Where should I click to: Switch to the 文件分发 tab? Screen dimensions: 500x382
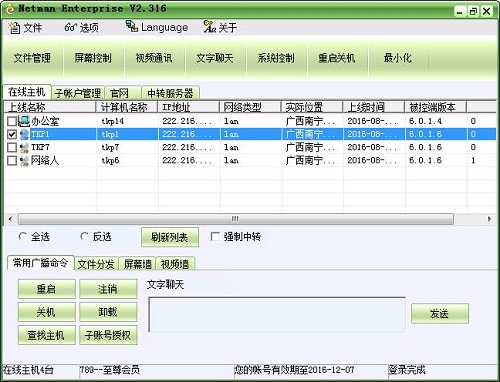click(96, 264)
